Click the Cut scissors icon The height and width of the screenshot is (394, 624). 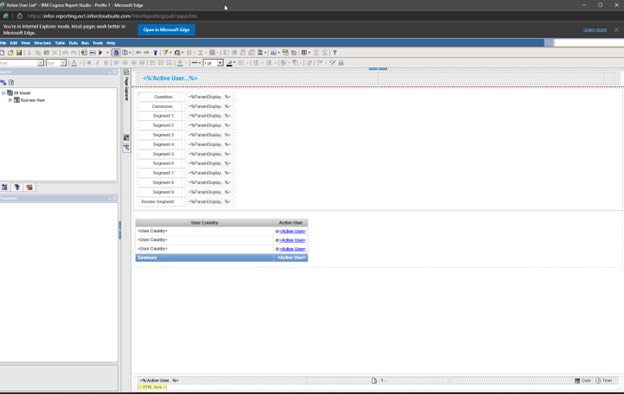point(29,53)
